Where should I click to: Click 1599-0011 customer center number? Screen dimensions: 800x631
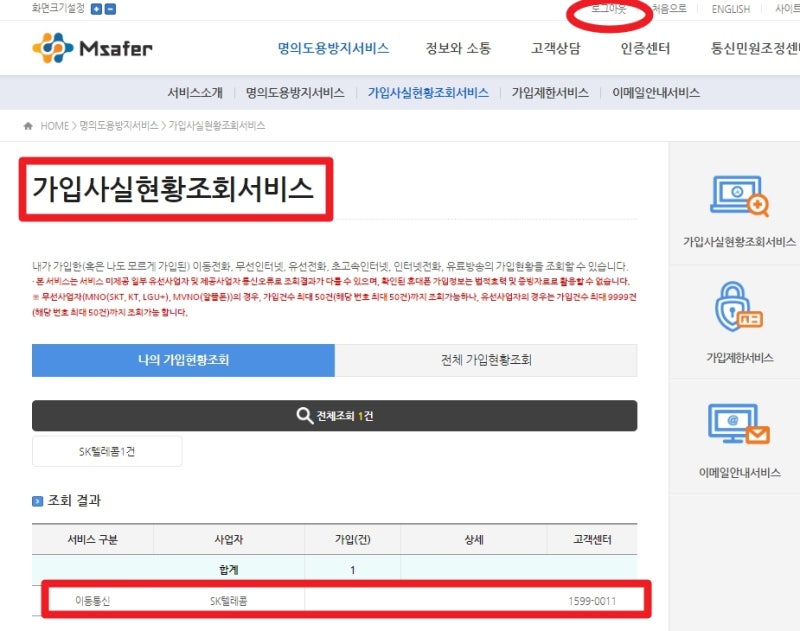592,601
